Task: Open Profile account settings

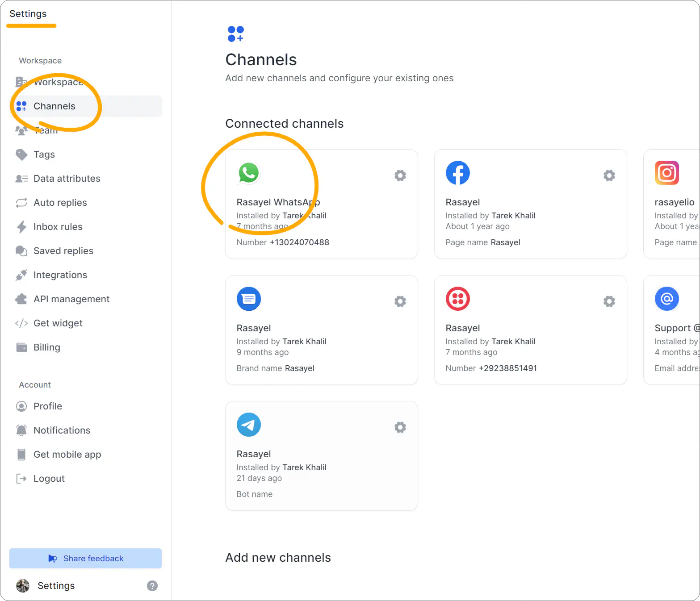Action: (x=85, y=406)
